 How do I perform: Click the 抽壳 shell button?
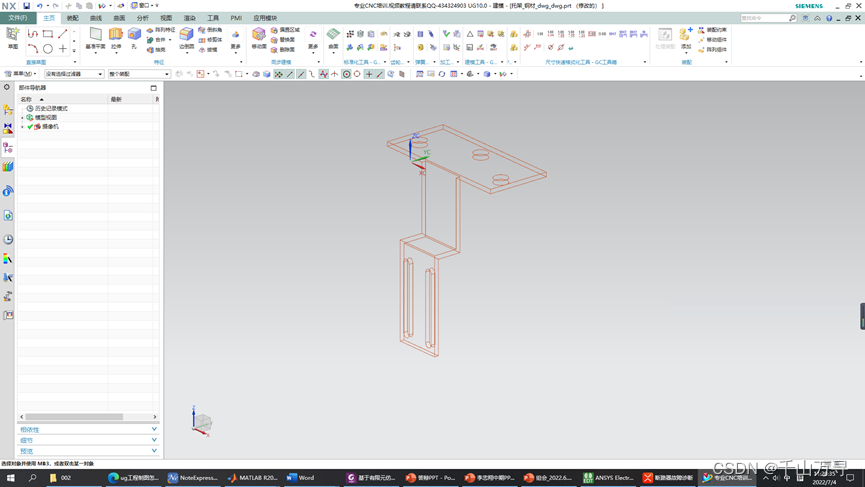[157, 50]
